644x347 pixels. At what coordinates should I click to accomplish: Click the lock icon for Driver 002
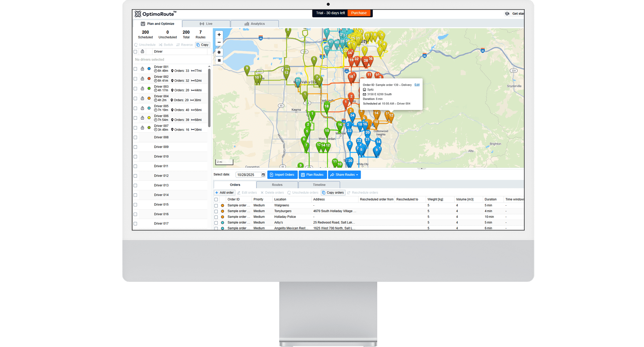(x=142, y=79)
